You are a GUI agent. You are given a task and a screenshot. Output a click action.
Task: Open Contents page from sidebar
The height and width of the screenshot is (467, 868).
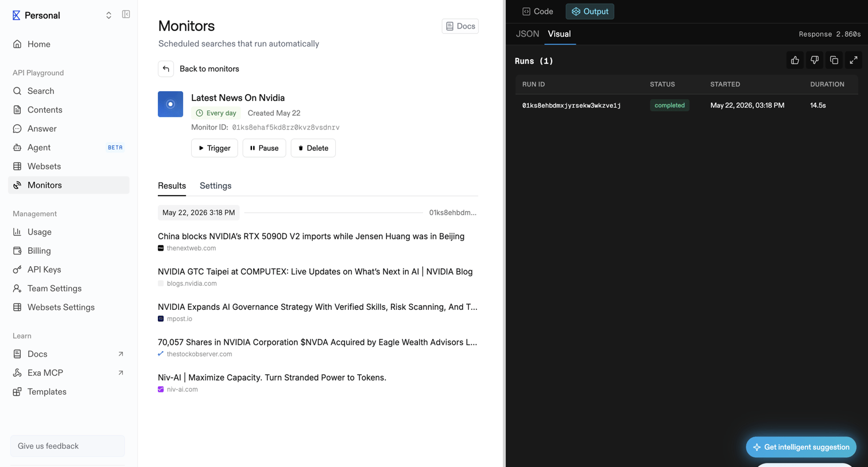(x=69, y=110)
